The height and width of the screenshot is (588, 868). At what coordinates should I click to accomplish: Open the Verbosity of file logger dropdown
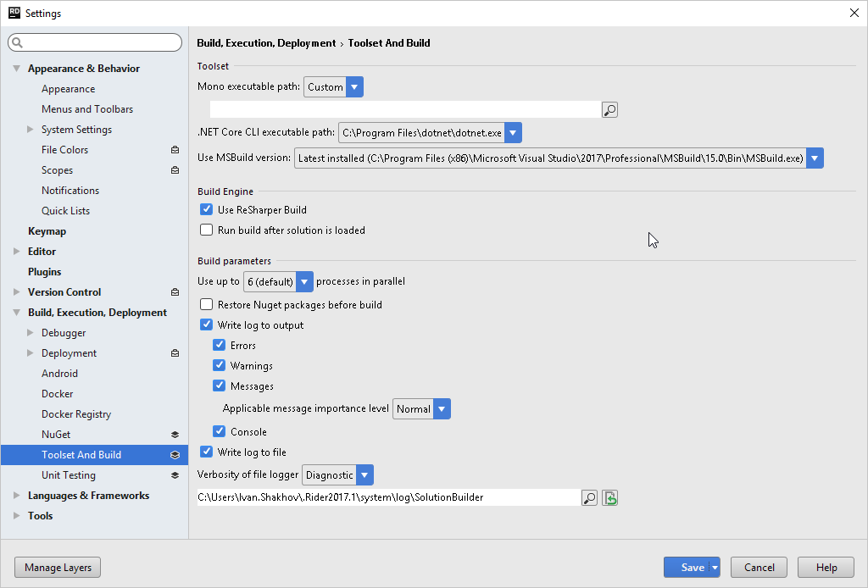(337, 475)
